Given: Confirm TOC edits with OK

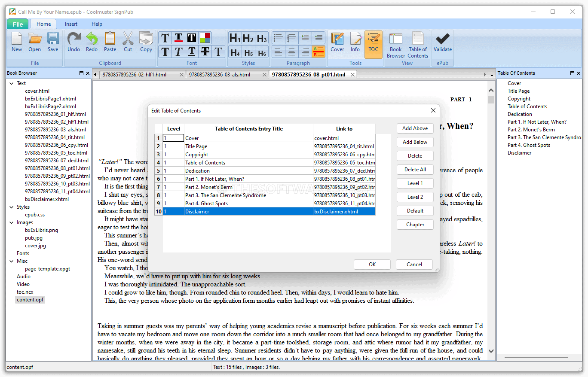Looking at the screenshot, I should (372, 265).
